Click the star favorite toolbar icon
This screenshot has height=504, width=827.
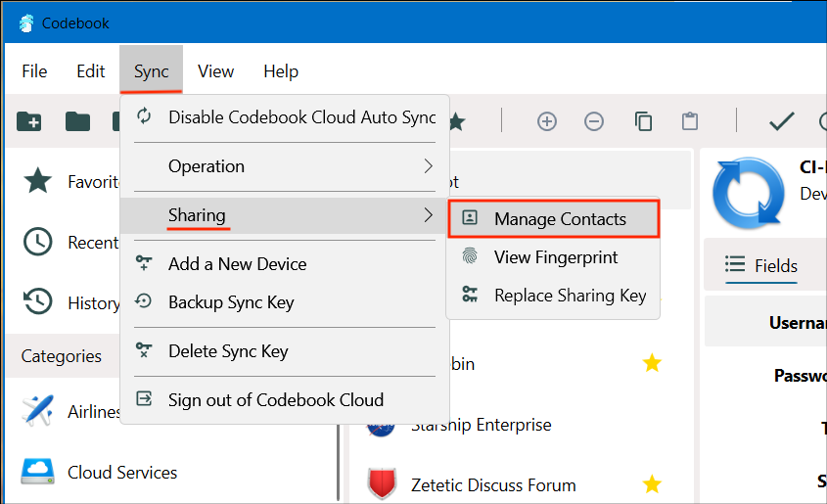[x=457, y=121]
